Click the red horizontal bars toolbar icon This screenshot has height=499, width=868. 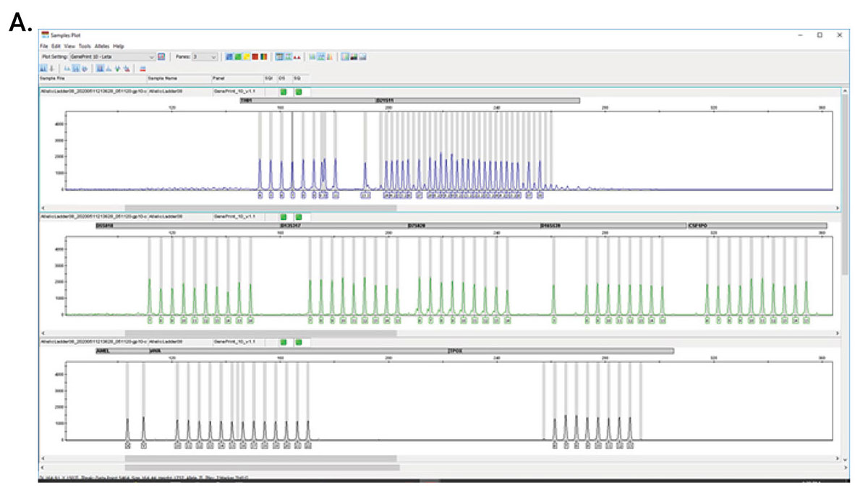142,69
